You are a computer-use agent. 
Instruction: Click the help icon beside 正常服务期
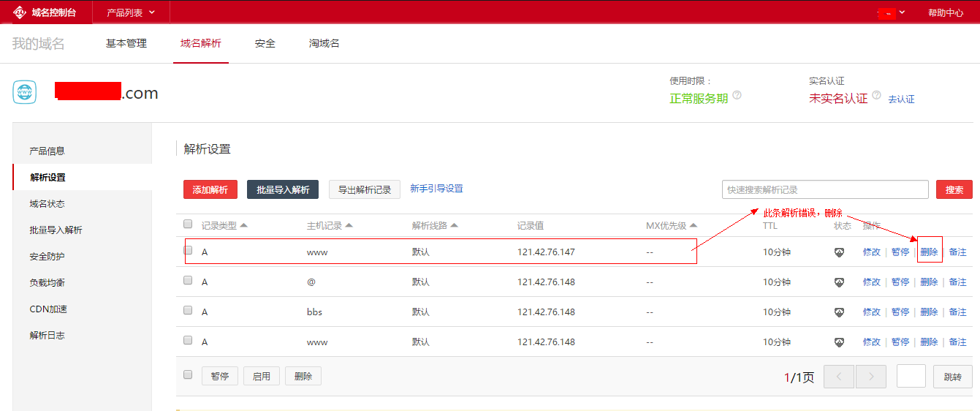point(737,96)
